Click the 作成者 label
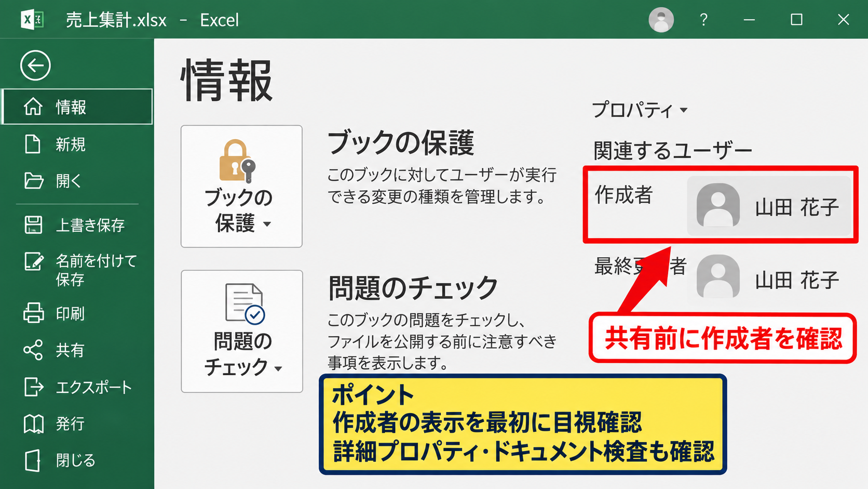The height and width of the screenshot is (489, 868). click(623, 194)
